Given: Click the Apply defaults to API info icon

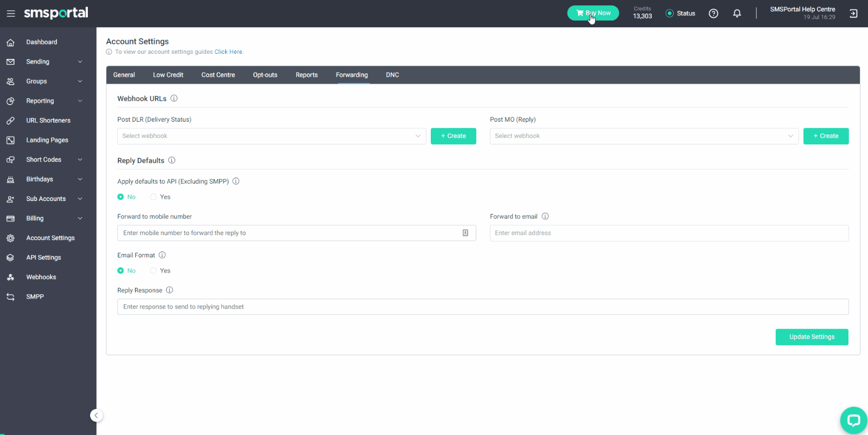Looking at the screenshot, I should [236, 181].
